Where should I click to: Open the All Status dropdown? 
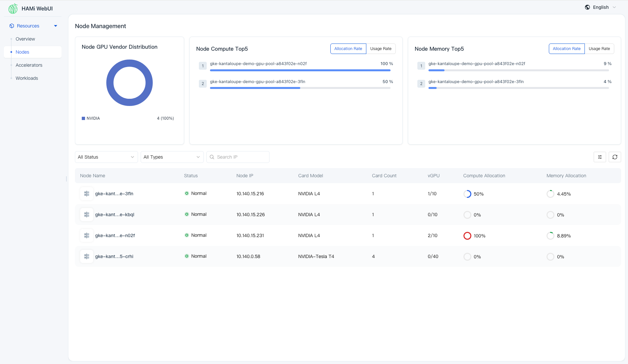pos(106,157)
